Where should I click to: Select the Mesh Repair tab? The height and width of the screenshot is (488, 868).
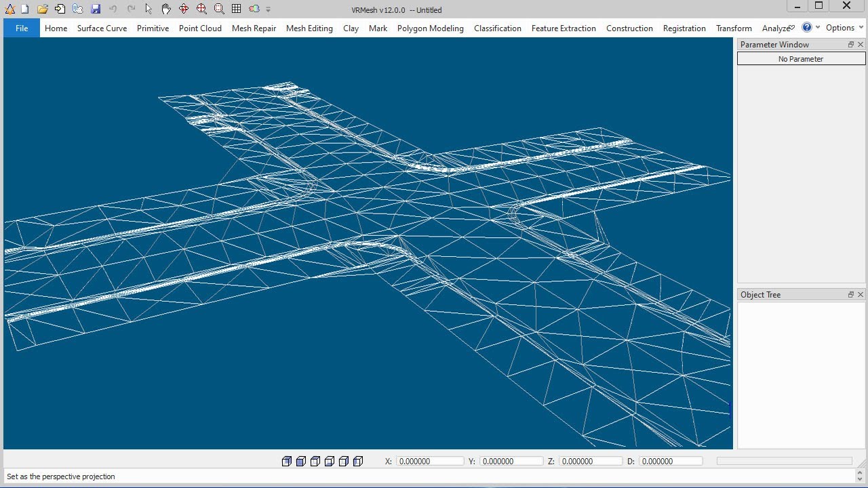pos(254,28)
